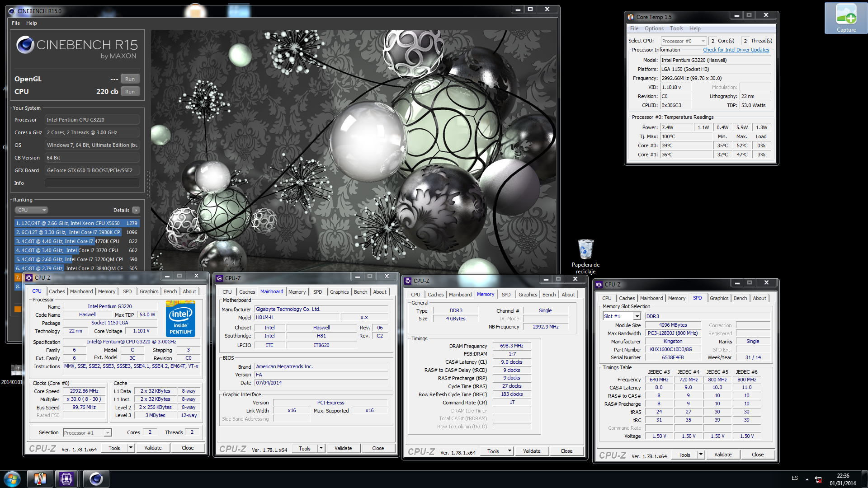
Task: Open Core Temp Help menu
Action: (695, 28)
